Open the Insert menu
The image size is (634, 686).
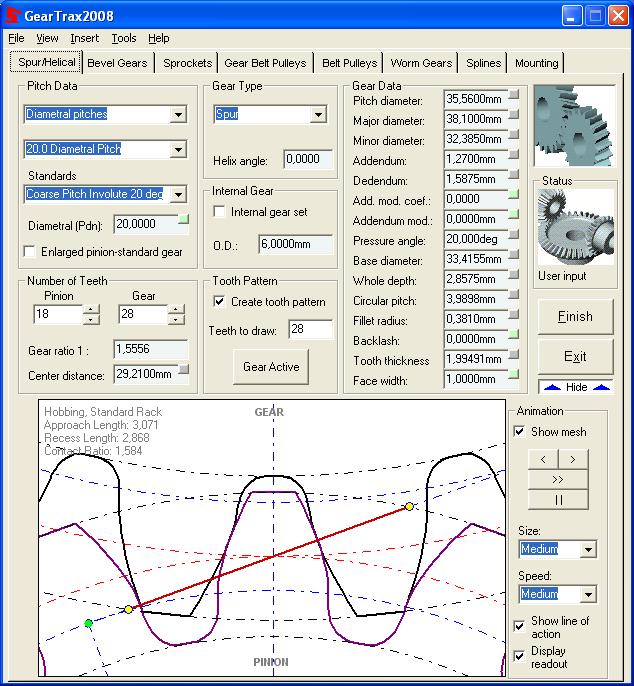[x=84, y=38]
